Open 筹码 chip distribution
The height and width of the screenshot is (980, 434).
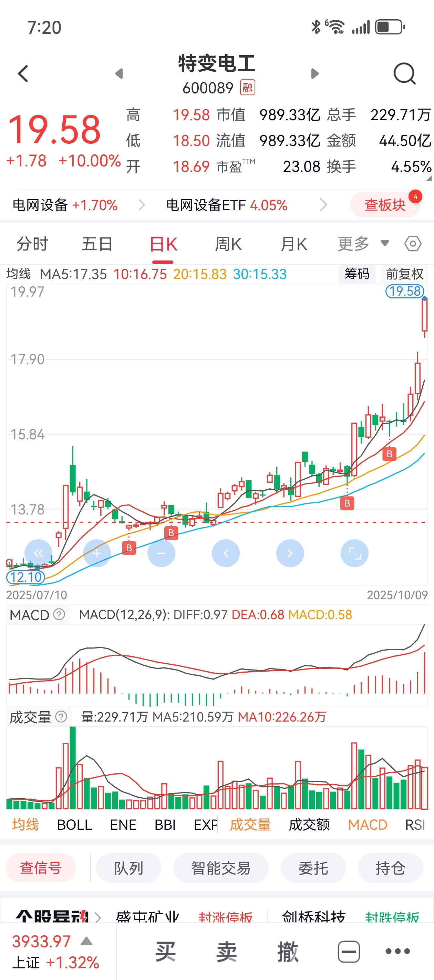click(357, 274)
